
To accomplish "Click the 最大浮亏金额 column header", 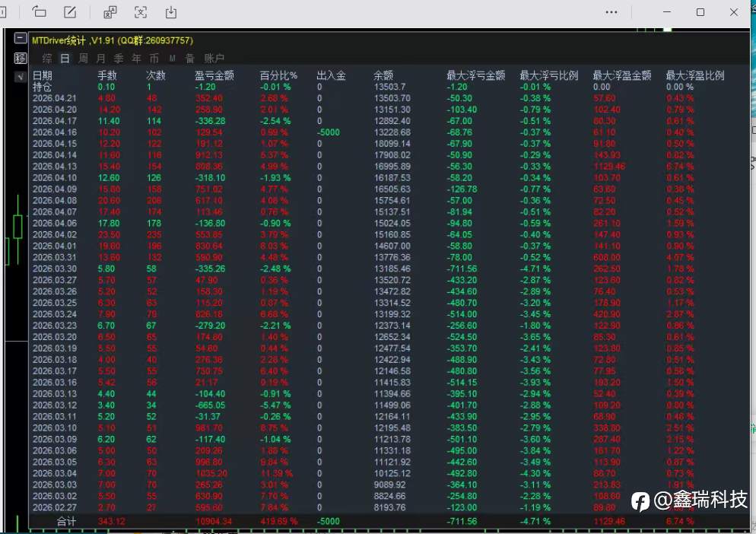I will [x=476, y=75].
